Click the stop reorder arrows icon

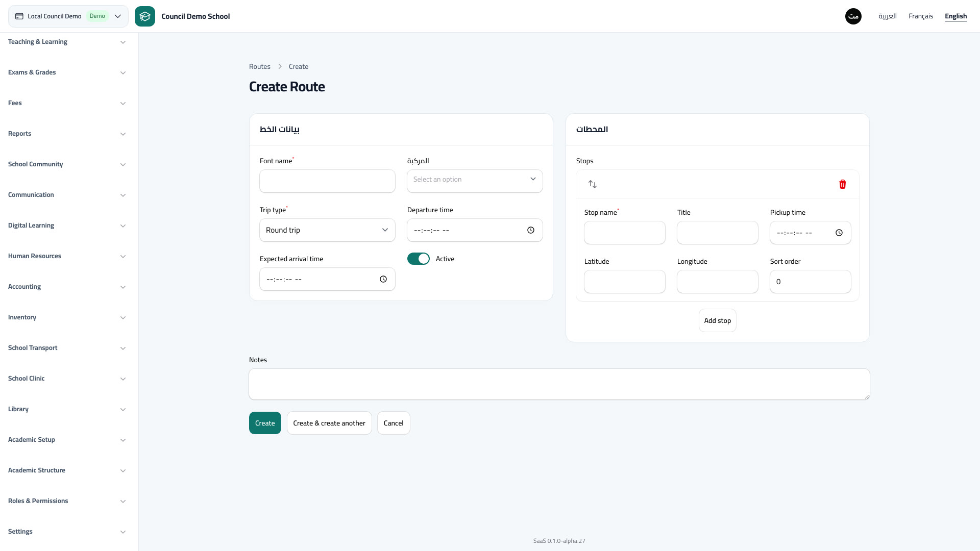(593, 184)
